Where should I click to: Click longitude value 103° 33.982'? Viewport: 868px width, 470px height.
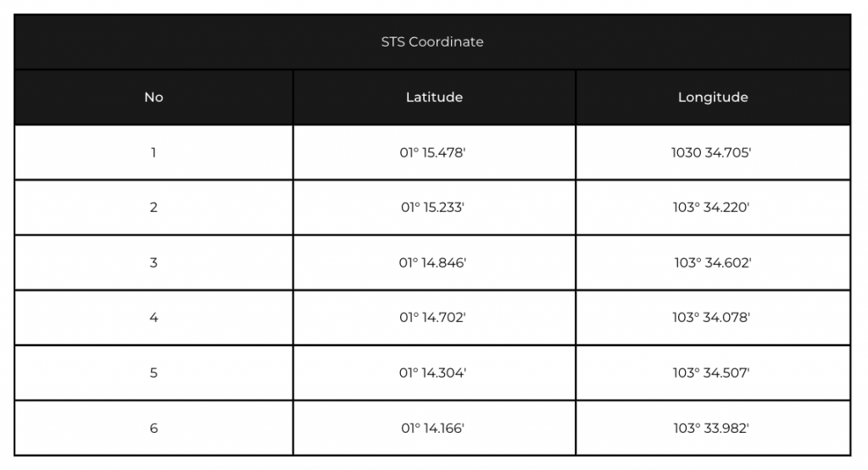pyautogui.click(x=711, y=428)
